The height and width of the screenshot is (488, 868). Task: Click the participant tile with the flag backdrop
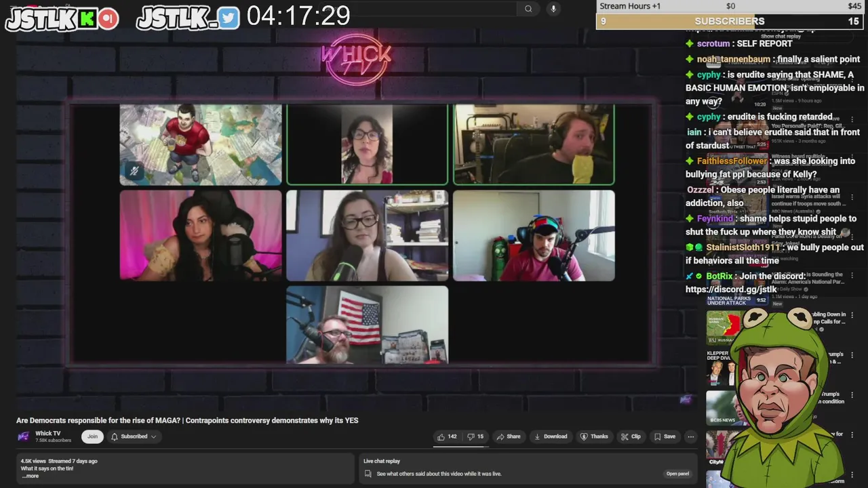pyautogui.click(x=367, y=325)
